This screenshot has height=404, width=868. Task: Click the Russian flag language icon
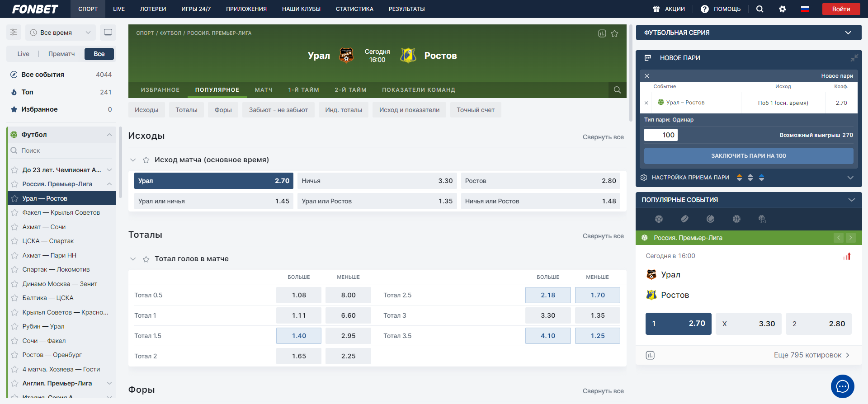tap(805, 9)
